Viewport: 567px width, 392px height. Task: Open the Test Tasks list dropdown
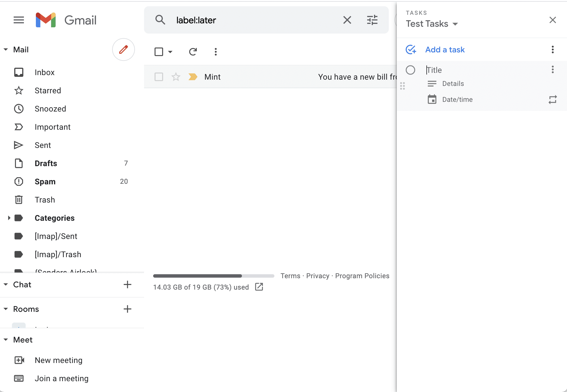pyautogui.click(x=455, y=24)
